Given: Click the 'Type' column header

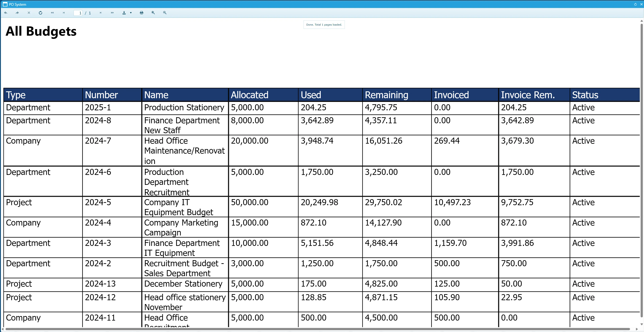Looking at the screenshot, I should [43, 95].
